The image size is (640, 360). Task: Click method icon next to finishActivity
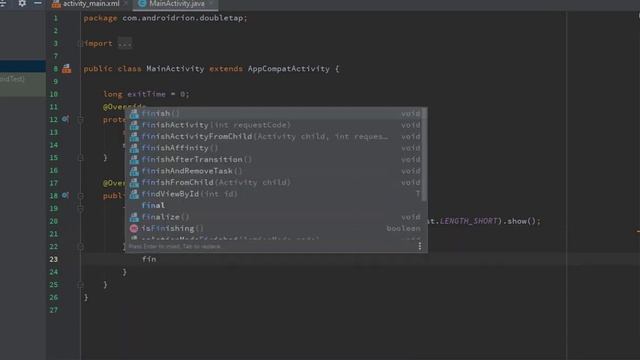tap(134, 125)
